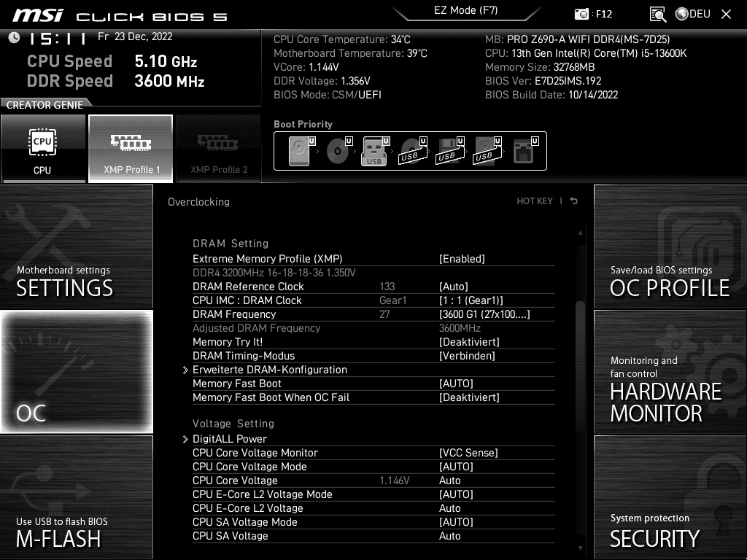The width and height of the screenshot is (747, 560).
Task: Click the Boot Priority heading
Action: (303, 124)
